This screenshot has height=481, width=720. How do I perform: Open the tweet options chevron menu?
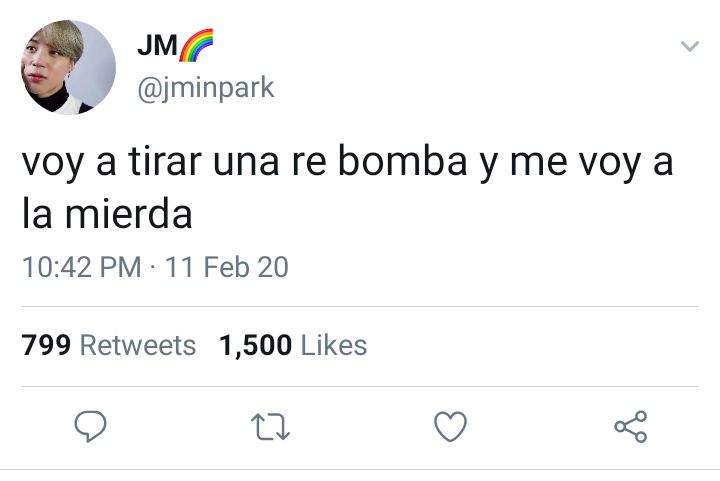(690, 46)
